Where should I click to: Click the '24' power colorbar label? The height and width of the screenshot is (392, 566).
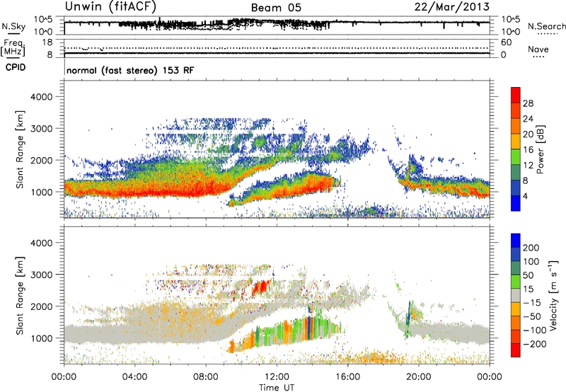click(x=528, y=119)
